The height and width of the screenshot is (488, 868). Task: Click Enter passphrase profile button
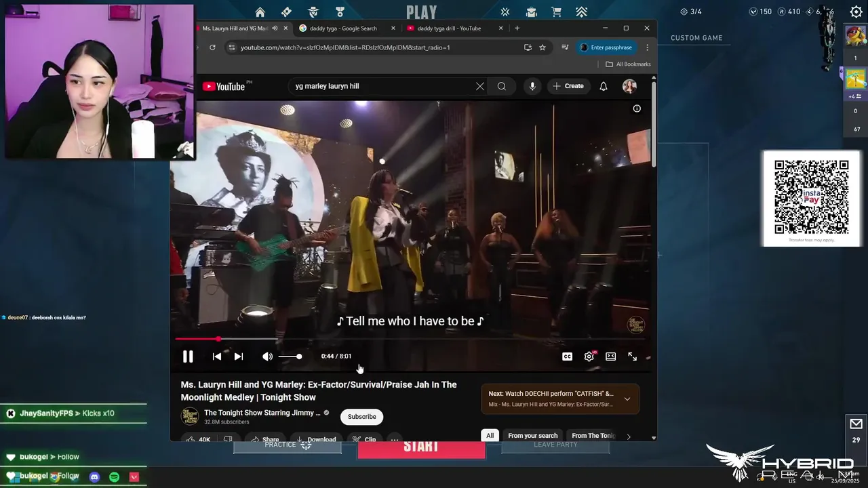coord(606,47)
